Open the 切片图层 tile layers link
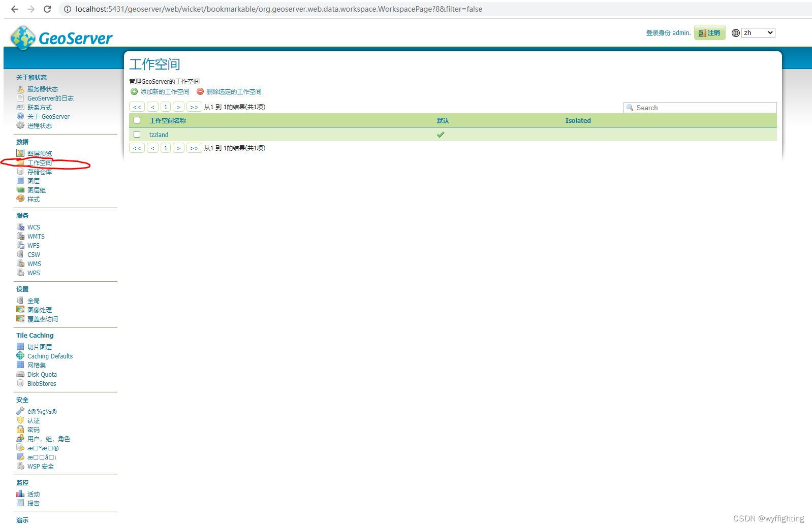The image size is (812, 528). coord(40,347)
